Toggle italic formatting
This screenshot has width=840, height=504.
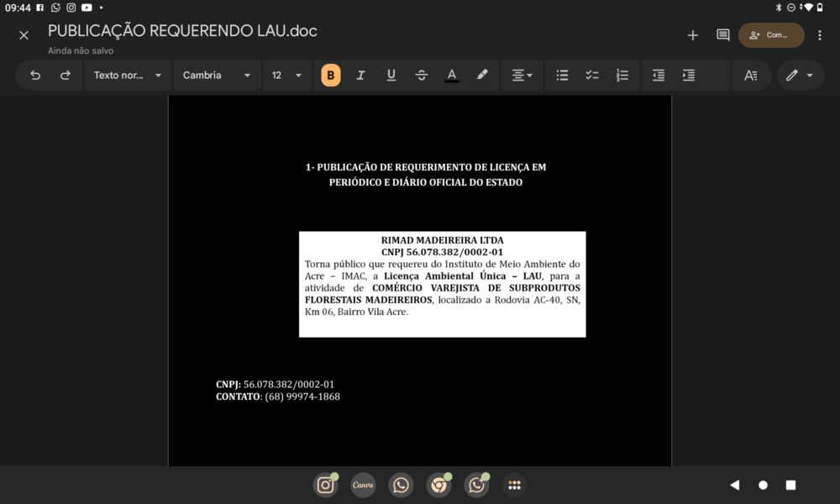(x=360, y=76)
